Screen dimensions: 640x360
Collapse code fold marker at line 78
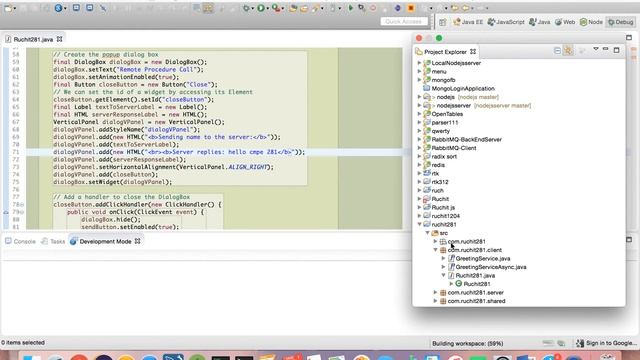(x=22, y=204)
